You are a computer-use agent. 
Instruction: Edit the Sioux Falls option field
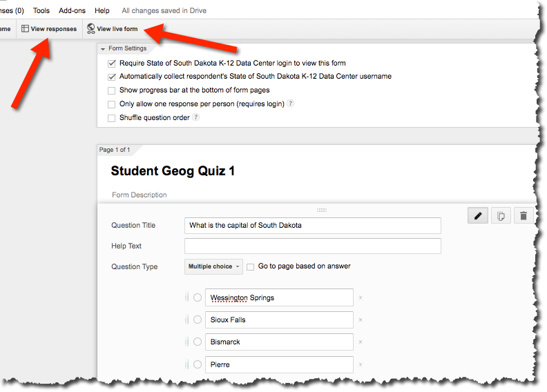point(279,320)
